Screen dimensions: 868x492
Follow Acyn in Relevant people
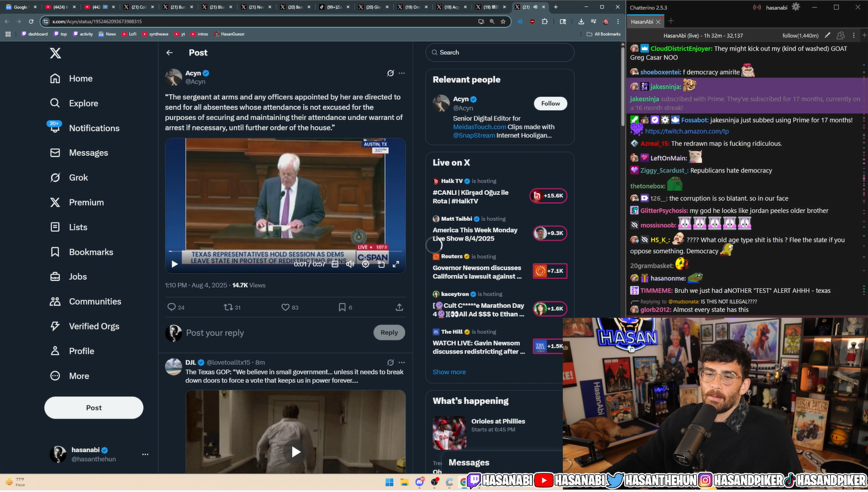(x=550, y=103)
